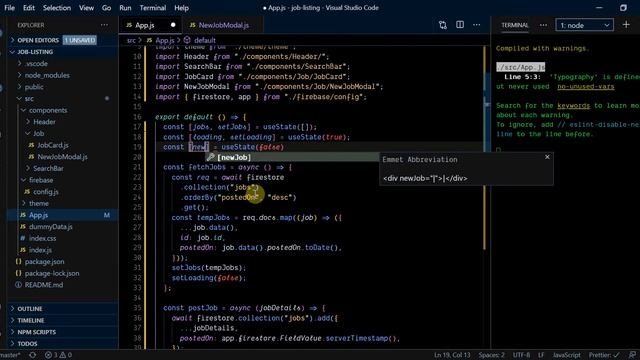Open terminal panel more actions ellipsis
The height and width of the screenshot is (360, 640).
point(543,25)
